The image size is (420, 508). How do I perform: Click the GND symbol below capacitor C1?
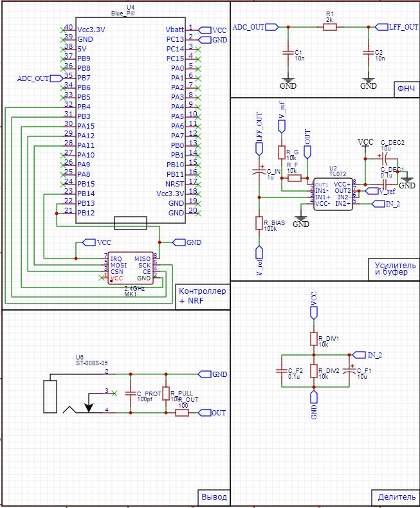pos(288,83)
